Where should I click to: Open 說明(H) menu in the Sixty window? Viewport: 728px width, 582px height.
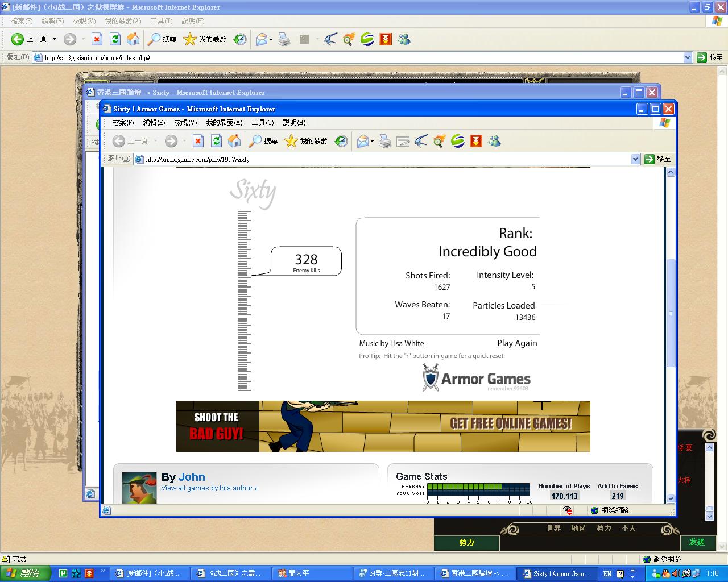294,123
